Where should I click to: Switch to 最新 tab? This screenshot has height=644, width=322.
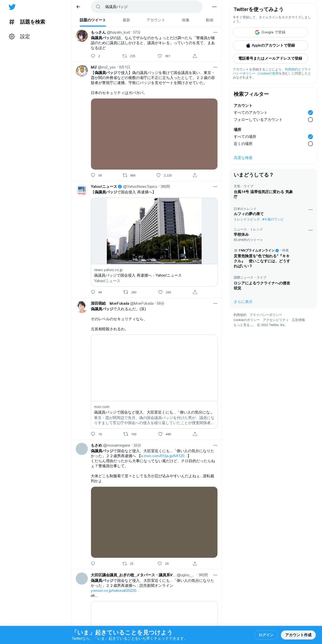coord(126,20)
